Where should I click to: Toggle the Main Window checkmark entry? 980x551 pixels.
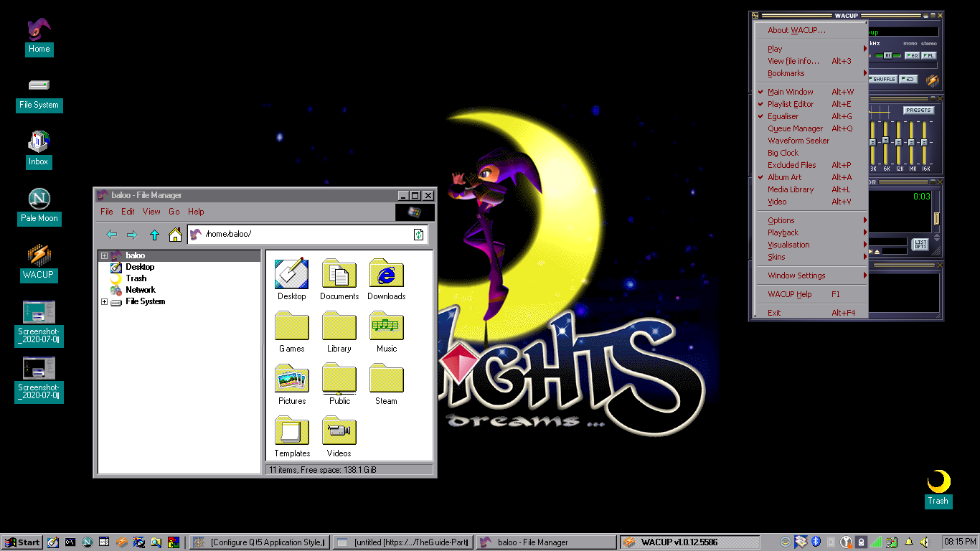coord(811,92)
